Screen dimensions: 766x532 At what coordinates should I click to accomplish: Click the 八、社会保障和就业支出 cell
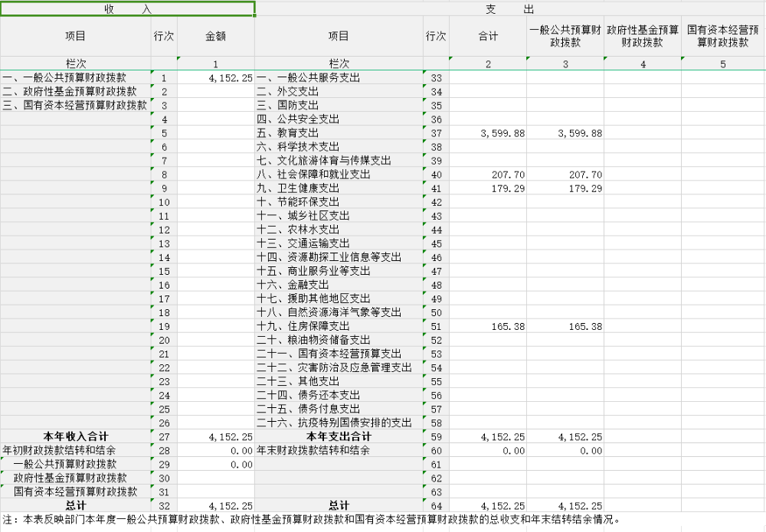tap(339, 175)
